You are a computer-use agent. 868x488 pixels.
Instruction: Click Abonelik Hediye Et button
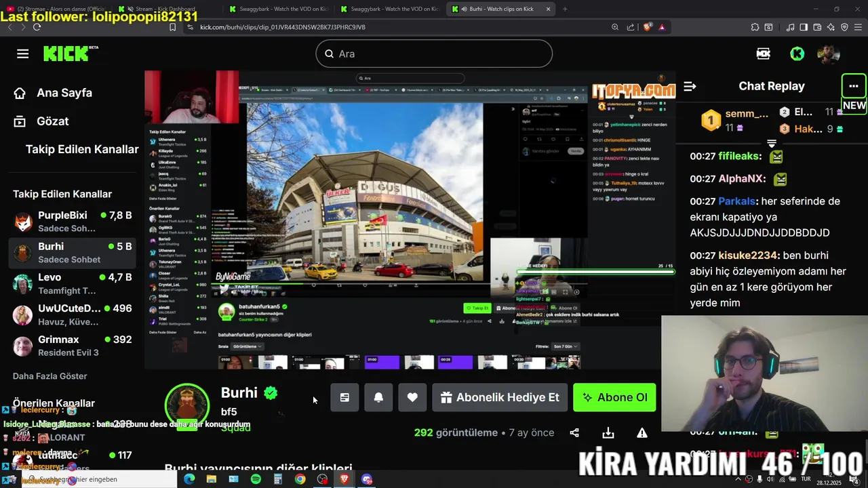(500, 398)
